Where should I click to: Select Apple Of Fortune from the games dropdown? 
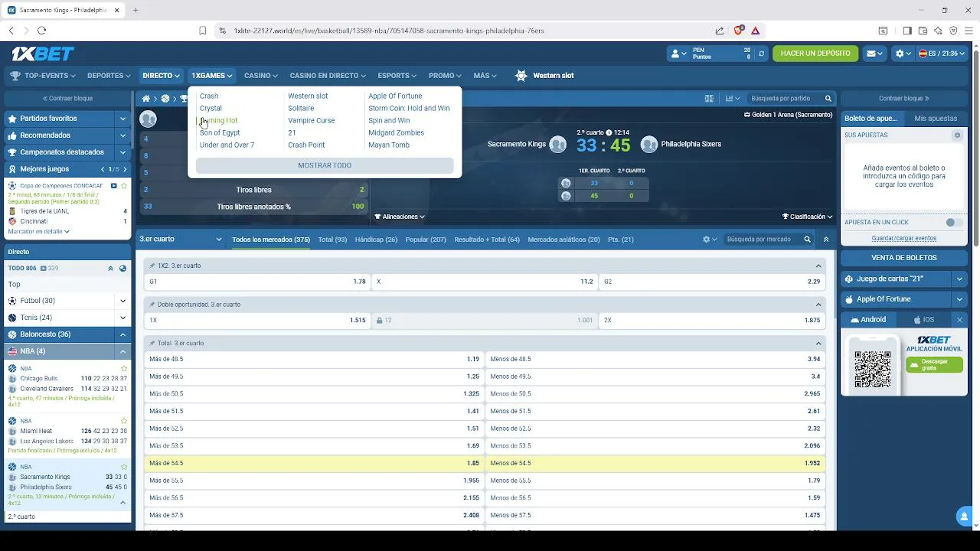(x=395, y=96)
